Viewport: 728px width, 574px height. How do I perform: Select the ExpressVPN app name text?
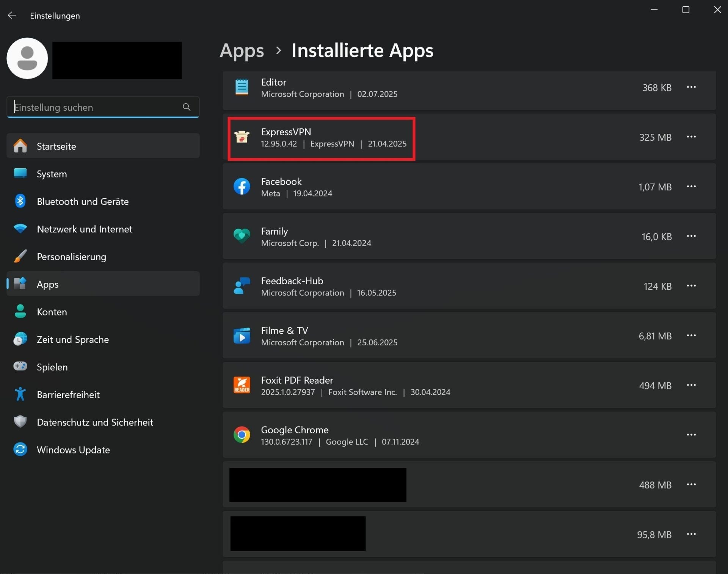tap(286, 132)
